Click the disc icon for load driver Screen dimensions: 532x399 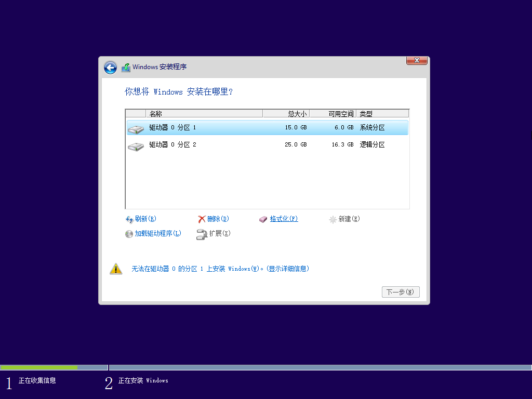[x=129, y=234]
